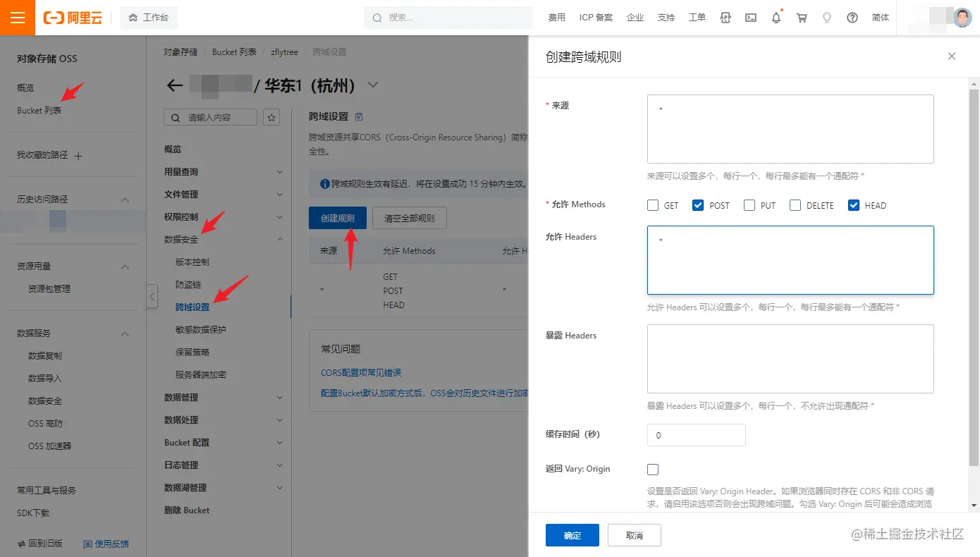The width and height of the screenshot is (980, 557).
Task: Open the 工作台 workbench button
Action: click(x=149, y=18)
